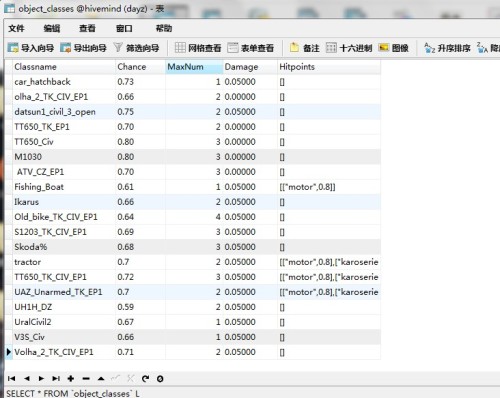Open the 筛选向导 filter wizard
The height and width of the screenshot is (398, 500).
click(x=136, y=48)
